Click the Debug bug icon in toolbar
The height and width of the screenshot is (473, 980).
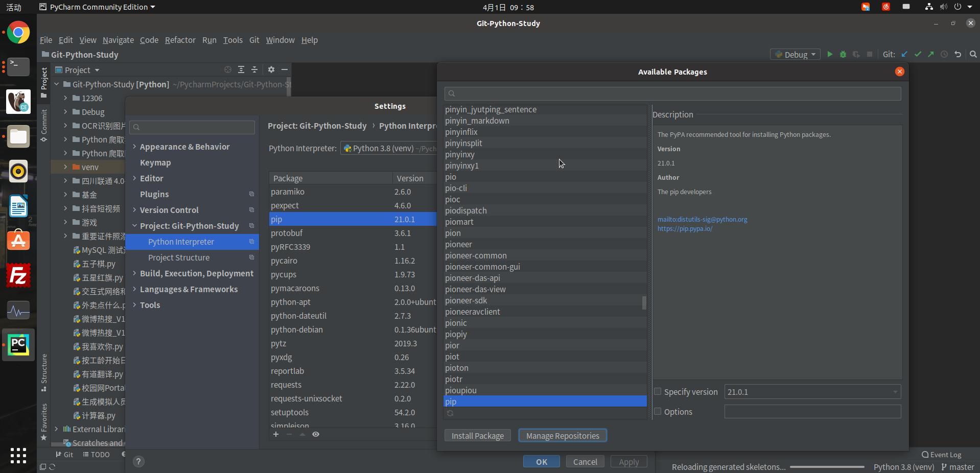tap(843, 54)
